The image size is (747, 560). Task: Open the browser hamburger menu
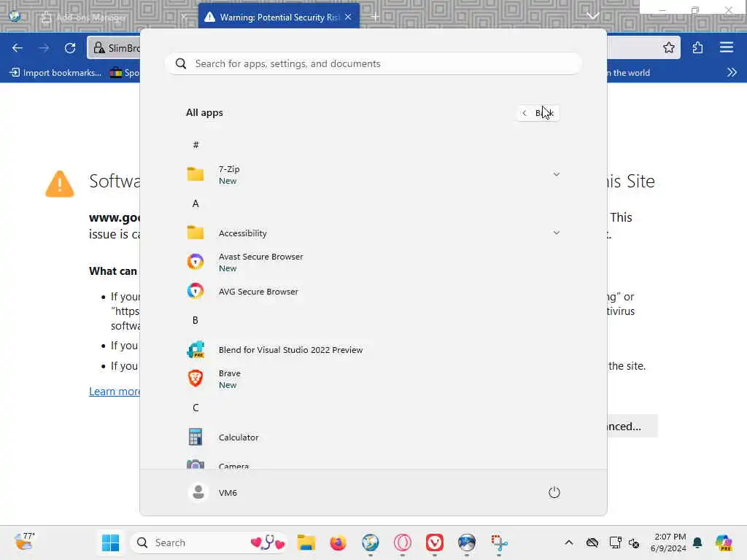coord(726,47)
